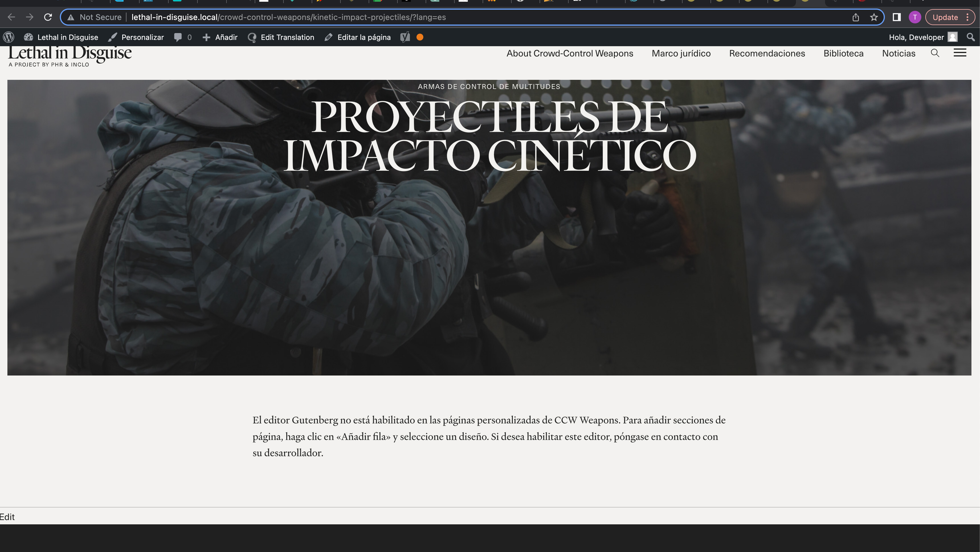Viewport: 980px width, 552px height.
Task: Click the Gutenberg editor notice paragraph
Action: pos(489,436)
